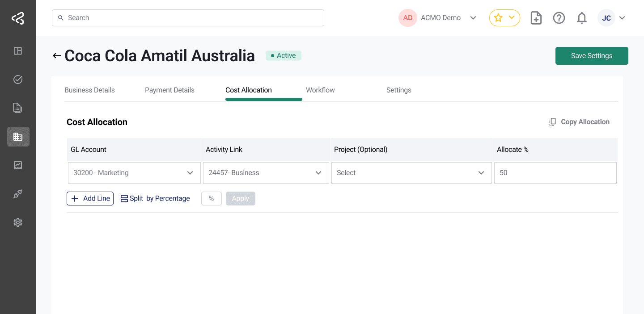
Task: Click the JC user avatar
Action: (x=606, y=18)
